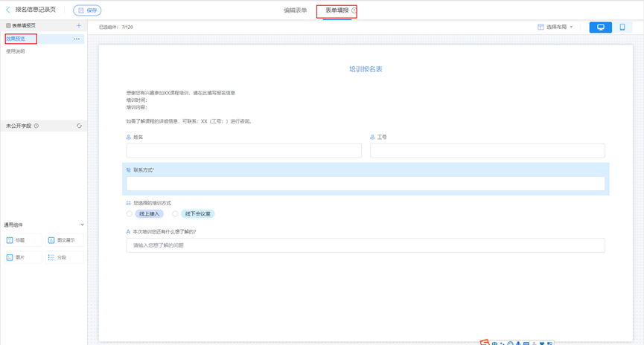The image size is (644, 345).
Task: Switch to desktop preview mode
Action: 601,27
